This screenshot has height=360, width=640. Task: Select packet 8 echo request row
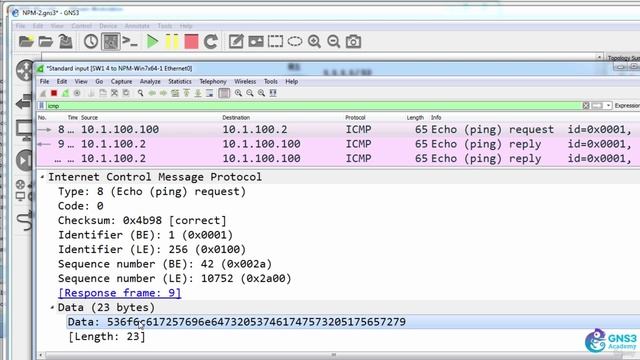click(x=338, y=129)
